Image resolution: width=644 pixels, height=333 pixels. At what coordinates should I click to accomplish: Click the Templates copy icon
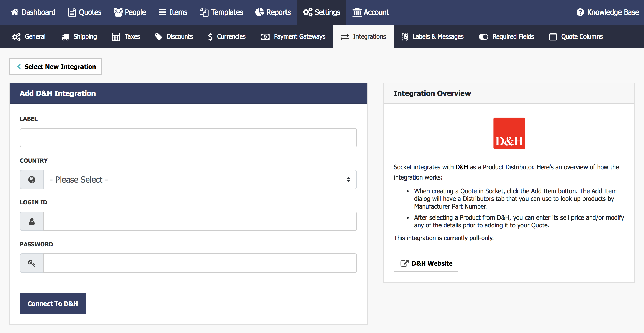coord(204,12)
